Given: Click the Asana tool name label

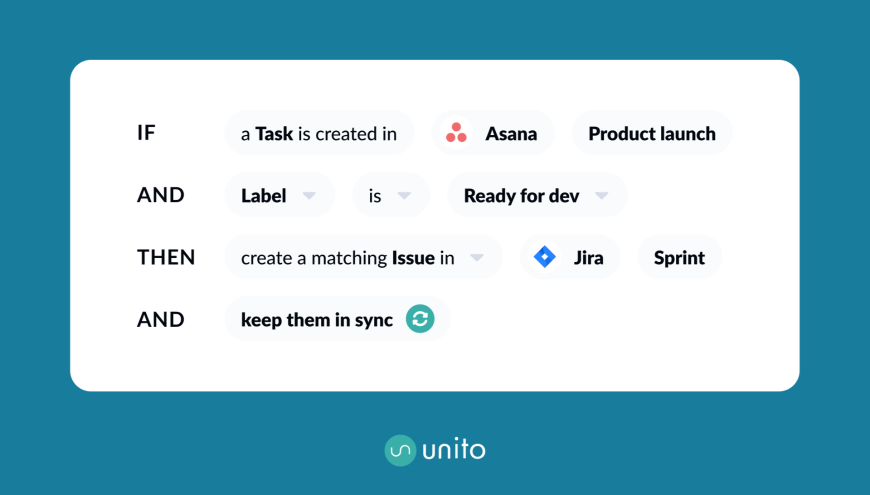Looking at the screenshot, I should [x=511, y=133].
